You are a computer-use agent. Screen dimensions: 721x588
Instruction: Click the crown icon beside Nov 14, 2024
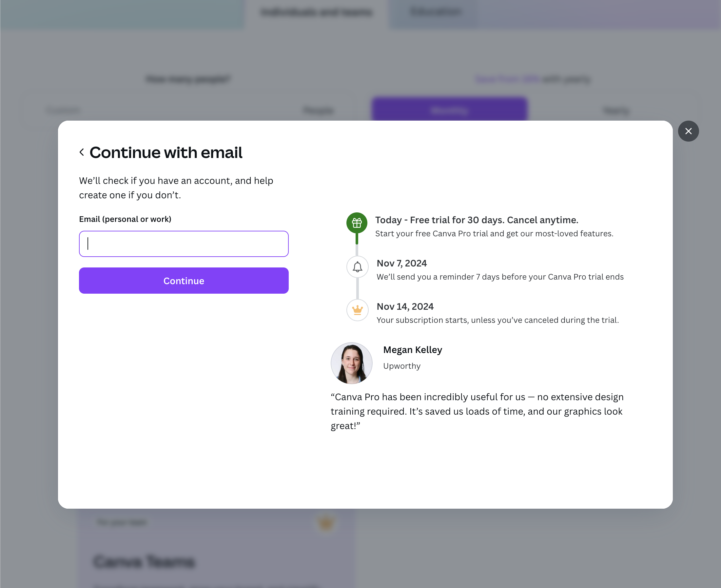tap(357, 310)
